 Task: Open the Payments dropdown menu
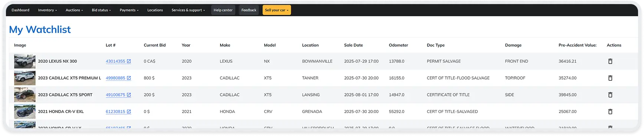tap(129, 10)
